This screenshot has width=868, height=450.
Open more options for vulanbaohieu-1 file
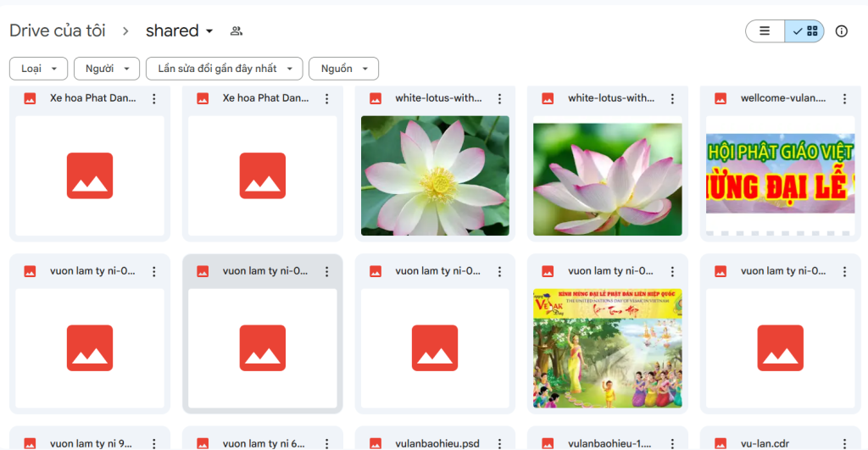(672, 443)
